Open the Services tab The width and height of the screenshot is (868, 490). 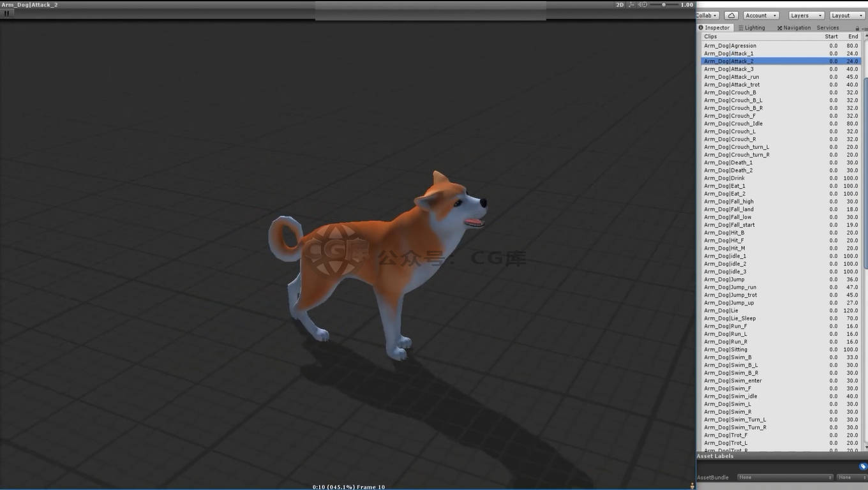pos(828,27)
